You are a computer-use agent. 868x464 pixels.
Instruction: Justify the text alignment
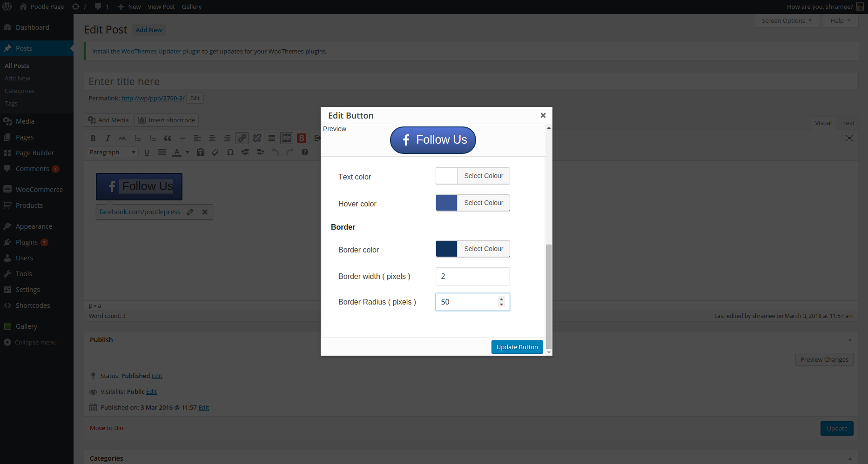coord(162,152)
